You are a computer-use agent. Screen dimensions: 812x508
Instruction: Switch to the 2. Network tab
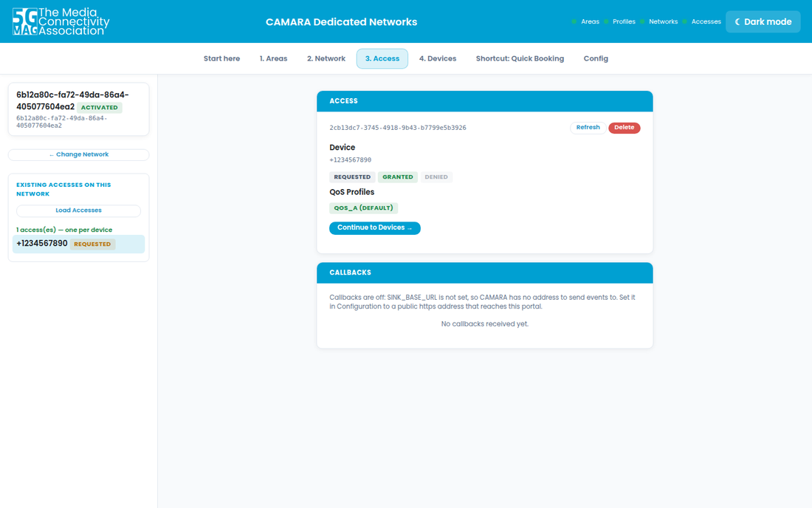point(326,58)
